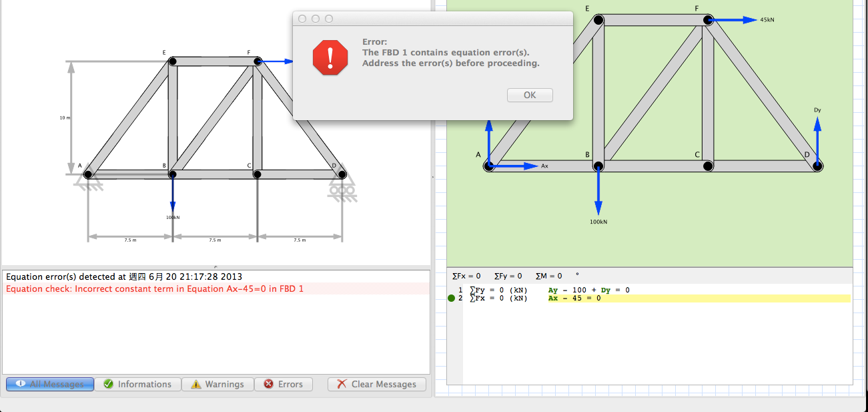This screenshot has width=868, height=412.
Task: Click the '∑Fy = 0 (kN)' label on line 1
Action: tap(498, 290)
